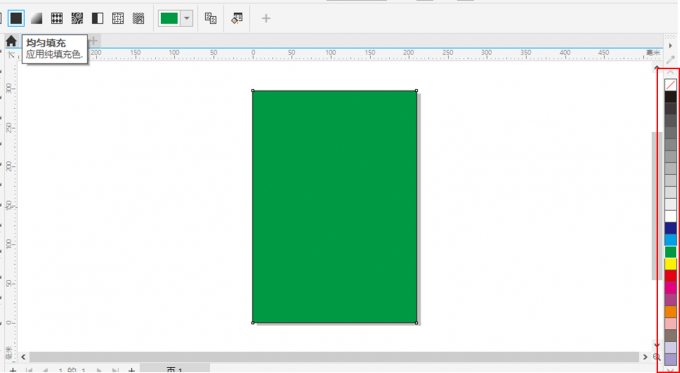Select the green rectangle on the canvas

[x=334, y=206]
